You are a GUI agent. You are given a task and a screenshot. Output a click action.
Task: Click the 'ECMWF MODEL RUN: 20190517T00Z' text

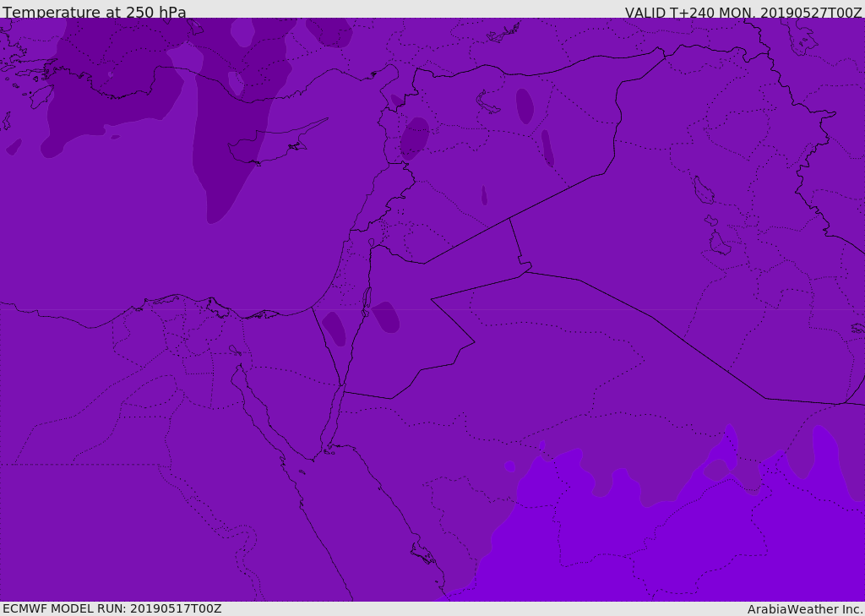[x=112, y=608]
